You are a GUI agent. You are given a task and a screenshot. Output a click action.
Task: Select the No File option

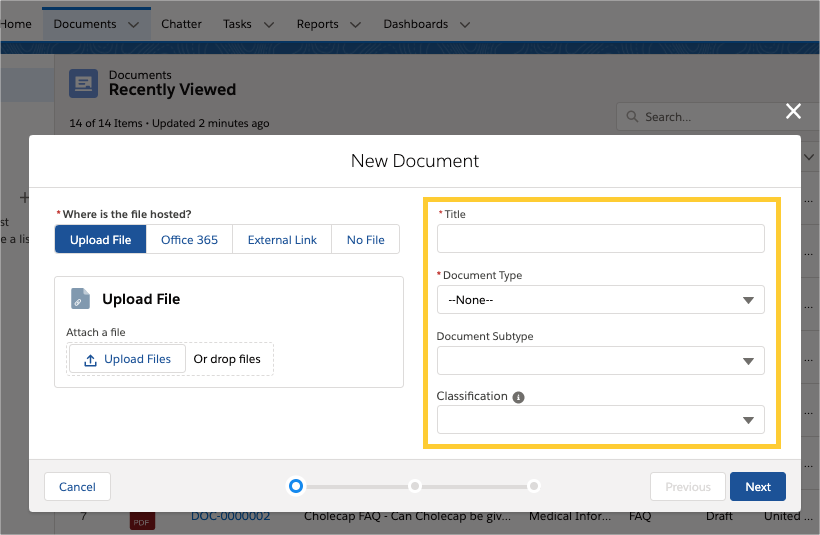pos(365,240)
